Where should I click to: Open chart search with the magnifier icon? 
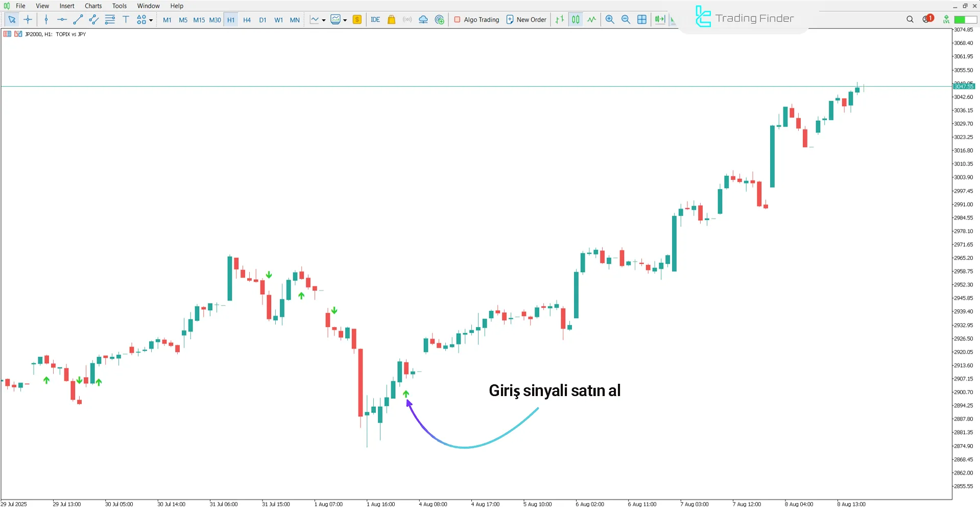tap(910, 19)
